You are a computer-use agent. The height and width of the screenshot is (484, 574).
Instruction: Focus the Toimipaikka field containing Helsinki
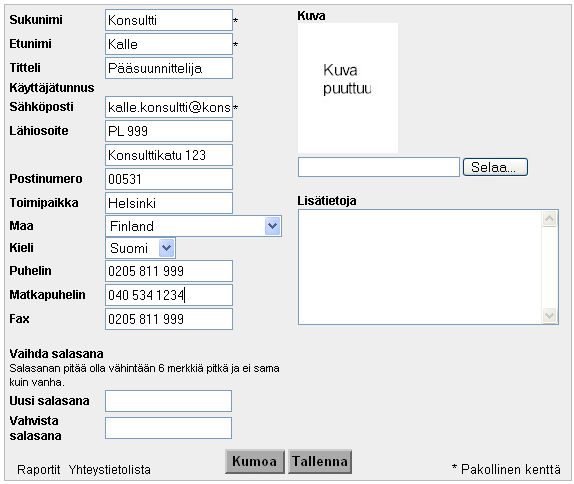169,203
